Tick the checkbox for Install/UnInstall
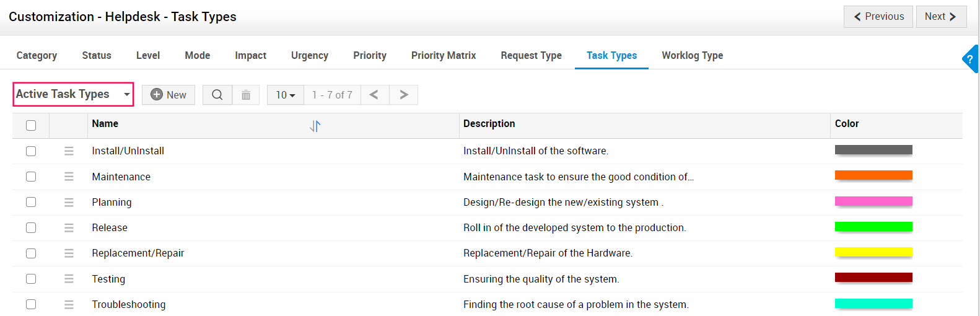Image resolution: width=980 pixels, height=316 pixels. [x=31, y=151]
